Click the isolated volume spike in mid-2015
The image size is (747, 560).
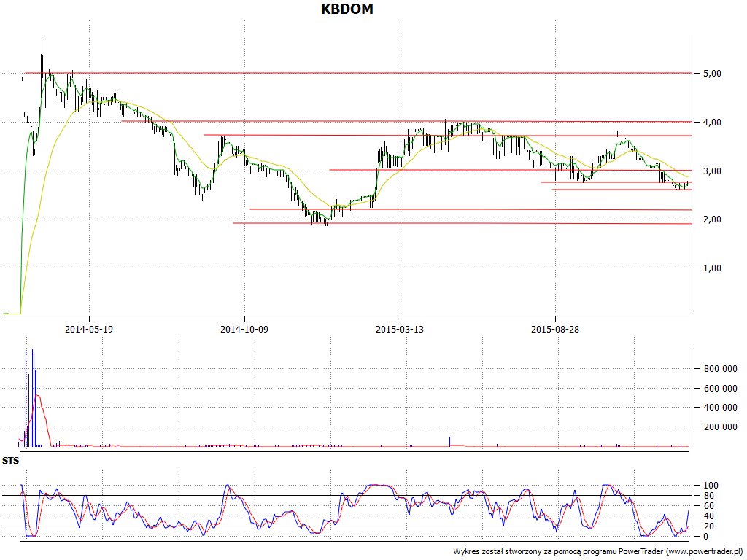click(449, 441)
